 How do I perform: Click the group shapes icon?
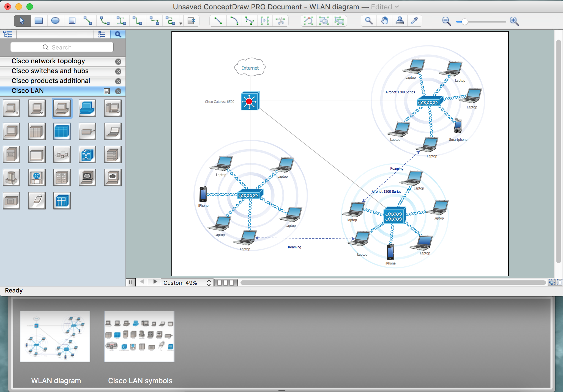[x=339, y=21]
